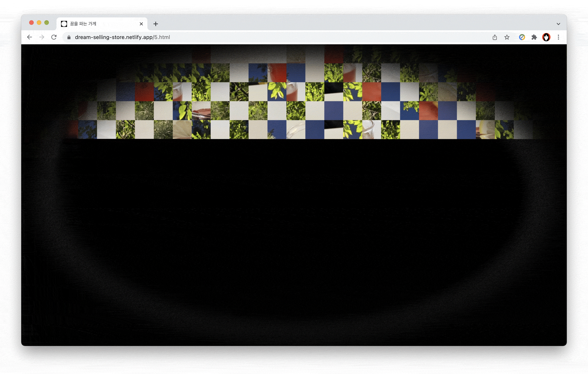
Task: Click the forward navigation arrow
Action: tap(42, 37)
